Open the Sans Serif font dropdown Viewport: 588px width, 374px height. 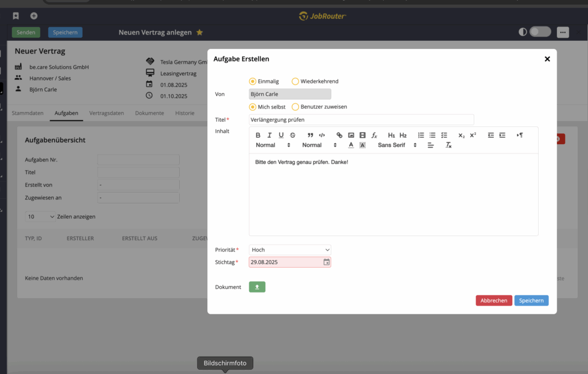397,145
